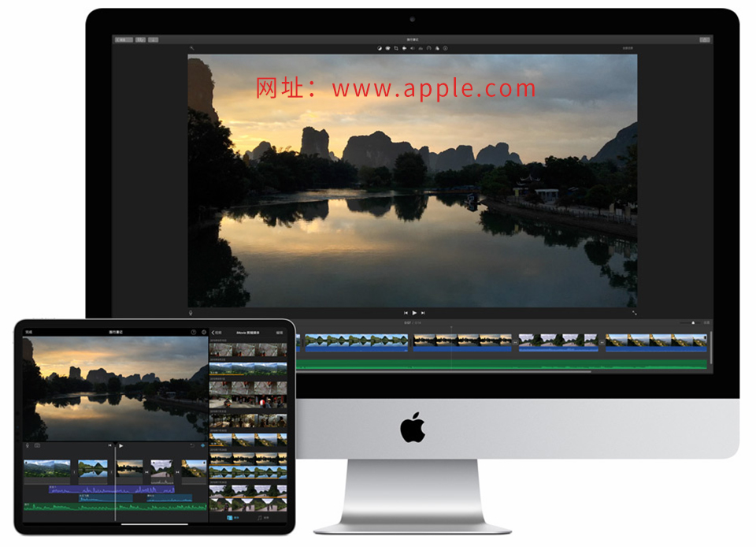The width and height of the screenshot is (756, 547).
Task: Select the crop tool above the iMac viewer
Action: click(396, 48)
